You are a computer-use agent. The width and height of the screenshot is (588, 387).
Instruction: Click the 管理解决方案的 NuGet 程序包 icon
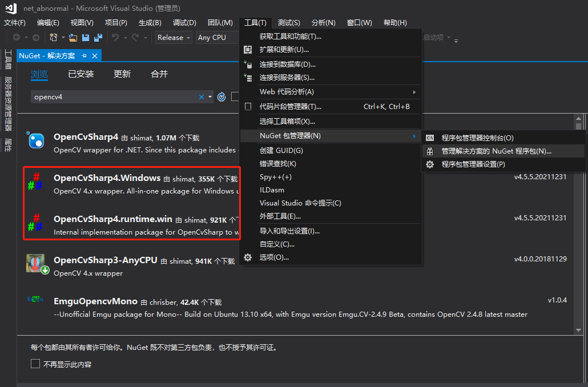[430, 151]
